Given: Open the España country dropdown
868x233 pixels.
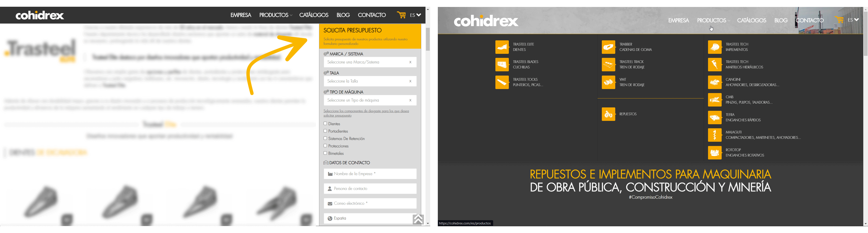Looking at the screenshot, I should [370, 218].
